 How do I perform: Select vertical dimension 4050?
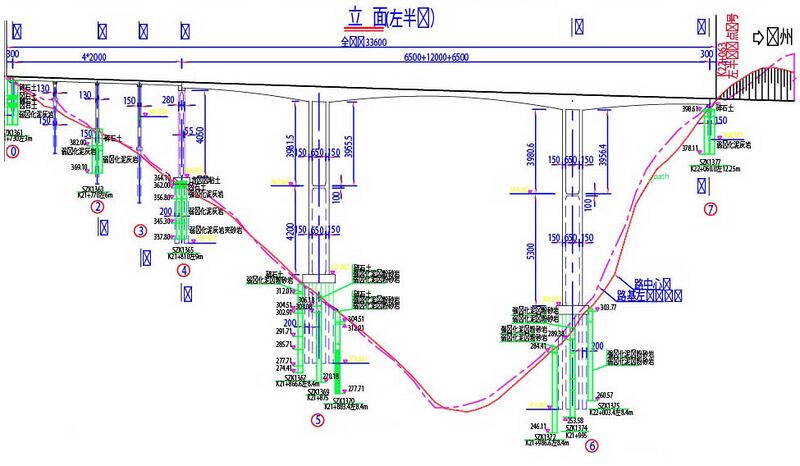200,135
